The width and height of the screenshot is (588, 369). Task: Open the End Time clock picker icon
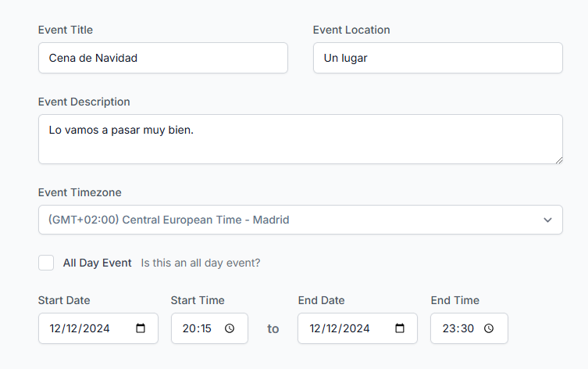pos(489,329)
